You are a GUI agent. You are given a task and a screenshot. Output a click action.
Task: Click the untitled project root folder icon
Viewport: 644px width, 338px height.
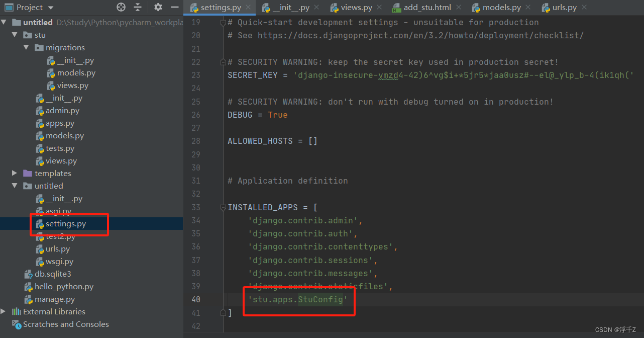pos(17,22)
